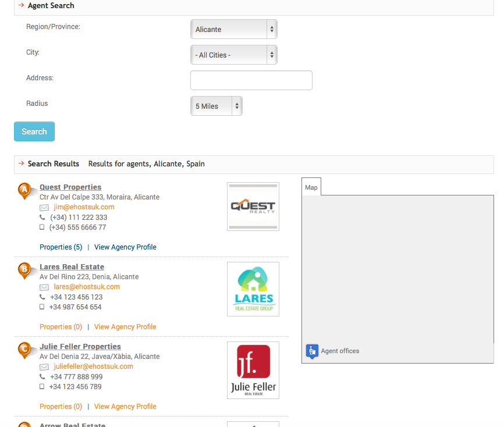Click the address Av Del Denia 22, Javea/Xàbia

pos(100,356)
